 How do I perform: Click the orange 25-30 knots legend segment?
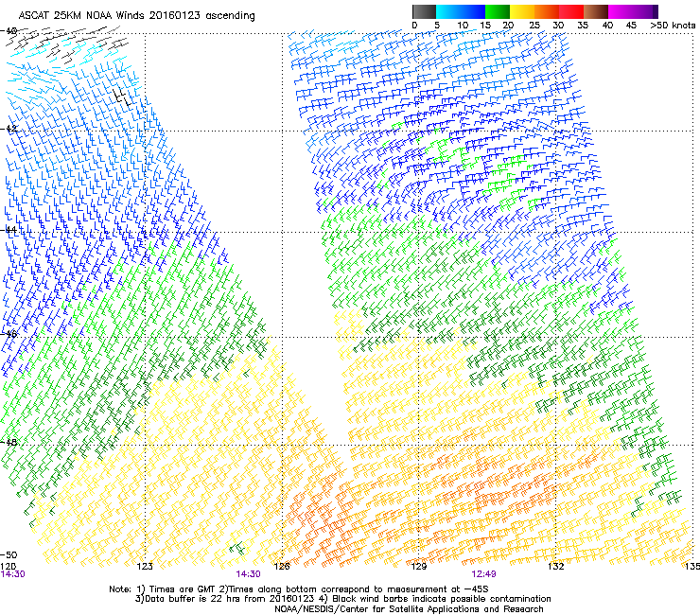(x=547, y=11)
